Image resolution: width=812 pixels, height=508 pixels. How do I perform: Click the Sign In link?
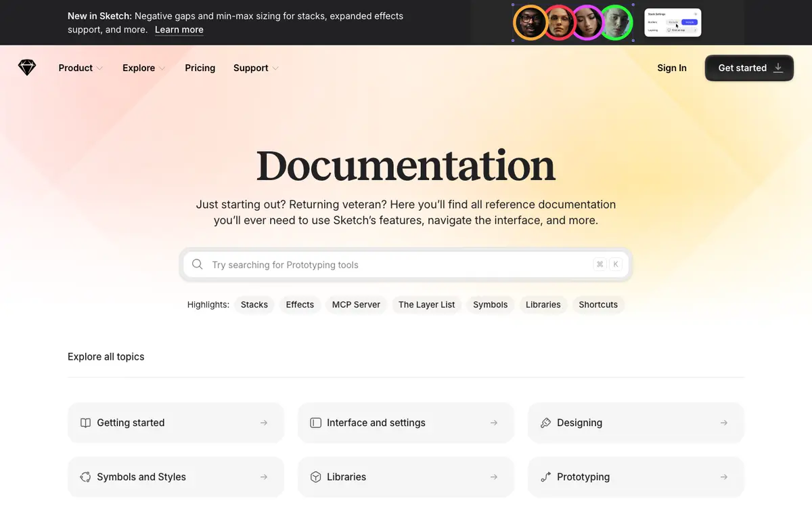tap(672, 68)
